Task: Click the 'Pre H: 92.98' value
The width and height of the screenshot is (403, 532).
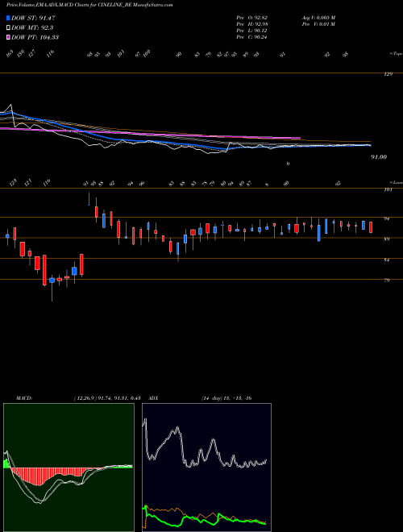Action: [x=252, y=24]
